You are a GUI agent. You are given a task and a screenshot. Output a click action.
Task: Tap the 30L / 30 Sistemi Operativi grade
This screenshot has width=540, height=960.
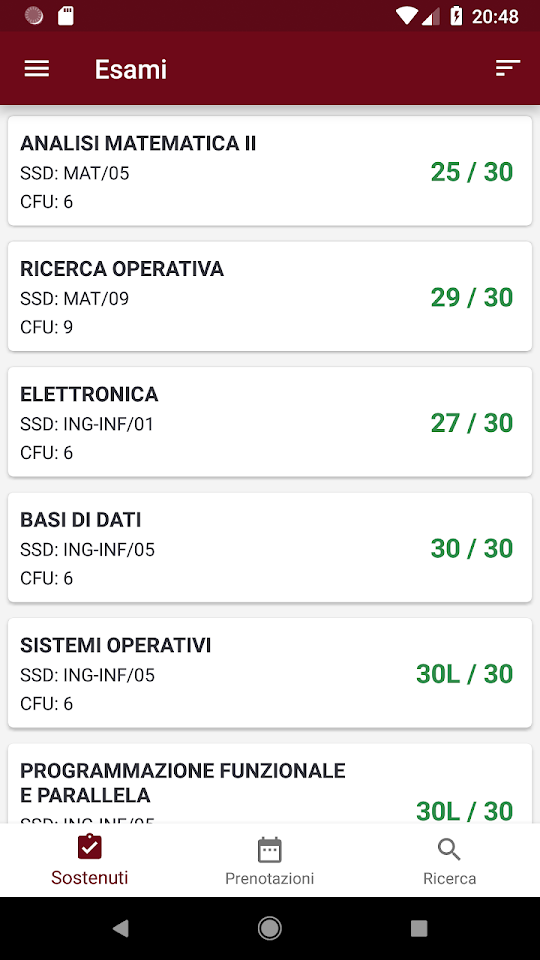[465, 674]
